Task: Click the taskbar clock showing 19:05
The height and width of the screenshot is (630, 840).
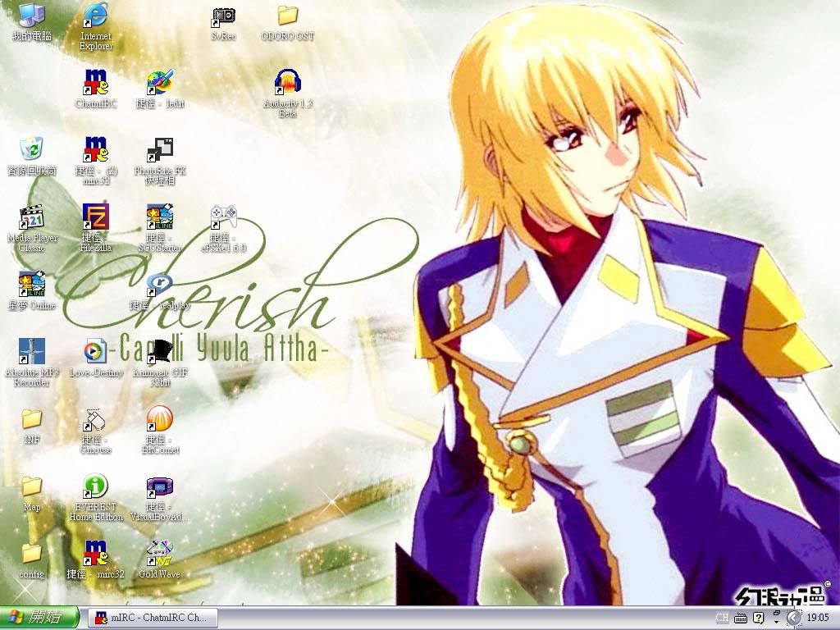Action: (818, 618)
